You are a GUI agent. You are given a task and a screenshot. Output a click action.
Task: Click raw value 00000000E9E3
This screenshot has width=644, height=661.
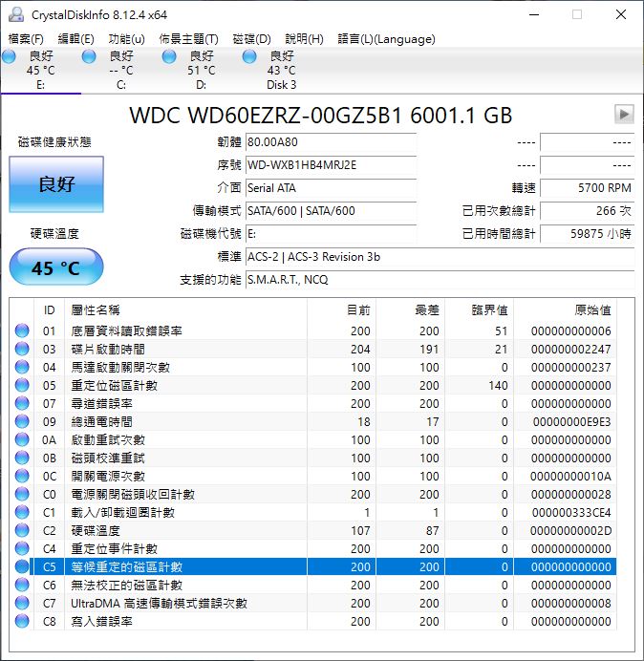click(572, 422)
